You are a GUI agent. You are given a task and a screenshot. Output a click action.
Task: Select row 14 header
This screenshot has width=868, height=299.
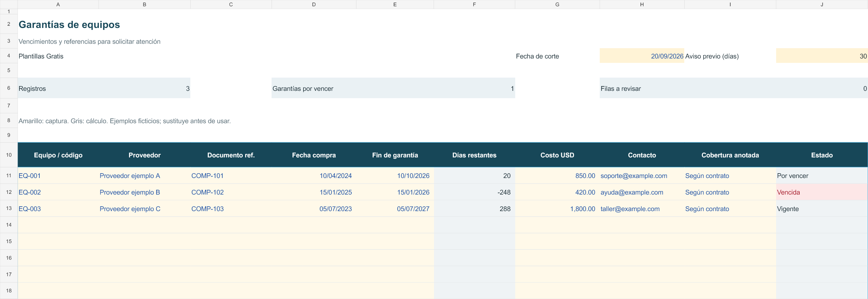9,225
